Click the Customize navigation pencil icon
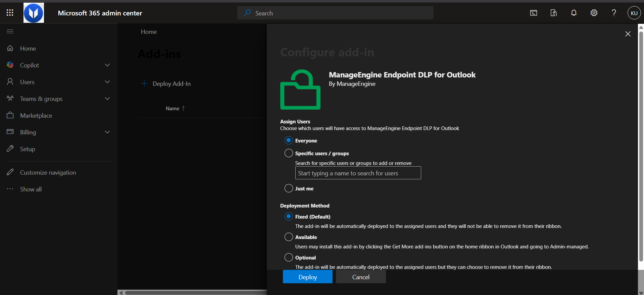 click(x=10, y=172)
